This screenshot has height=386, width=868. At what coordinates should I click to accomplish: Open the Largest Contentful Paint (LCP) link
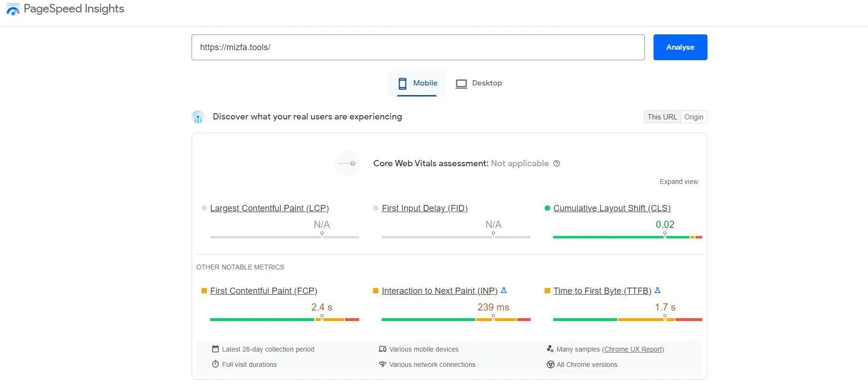tap(269, 208)
